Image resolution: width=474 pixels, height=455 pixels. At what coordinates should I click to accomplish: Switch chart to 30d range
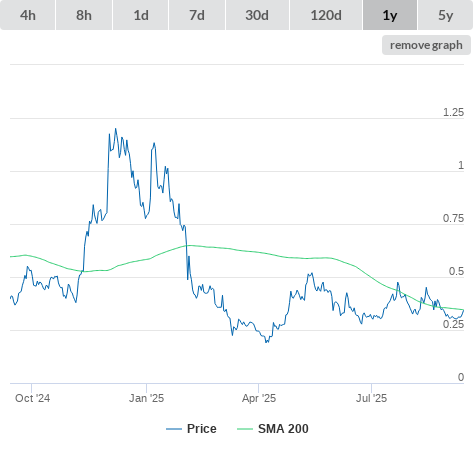(257, 15)
